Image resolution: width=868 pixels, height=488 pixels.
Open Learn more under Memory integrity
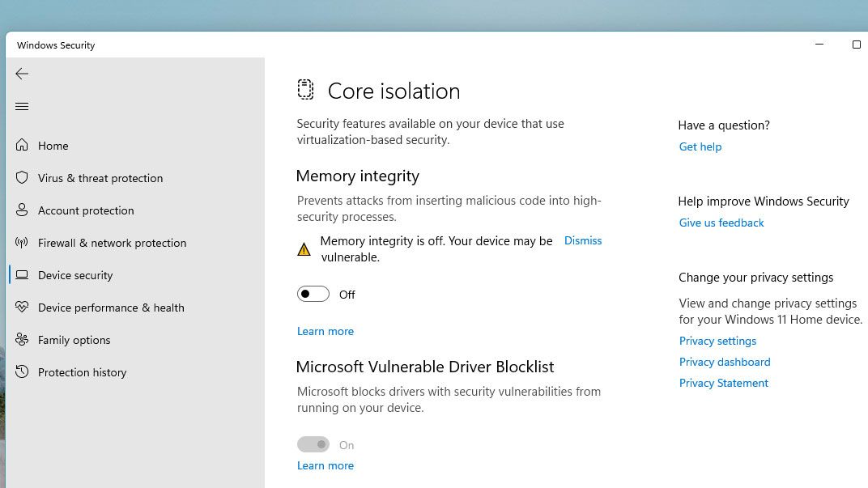click(325, 331)
